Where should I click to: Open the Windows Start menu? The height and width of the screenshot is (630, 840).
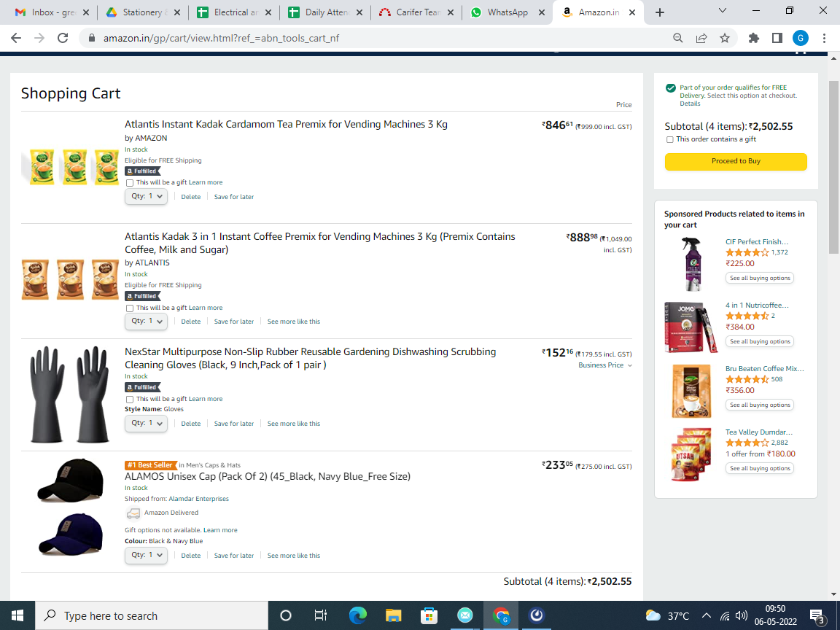[17, 615]
